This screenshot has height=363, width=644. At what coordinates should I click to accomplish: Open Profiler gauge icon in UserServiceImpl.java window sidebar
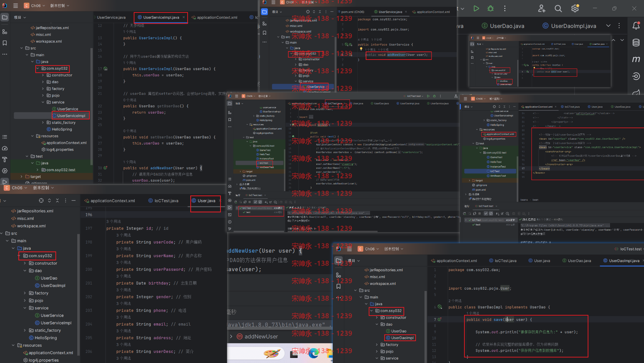coord(5,148)
